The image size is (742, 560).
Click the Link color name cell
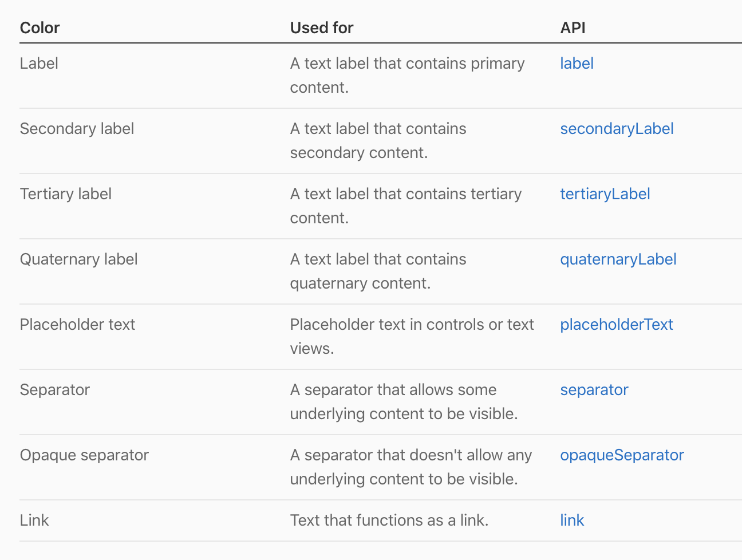34,520
